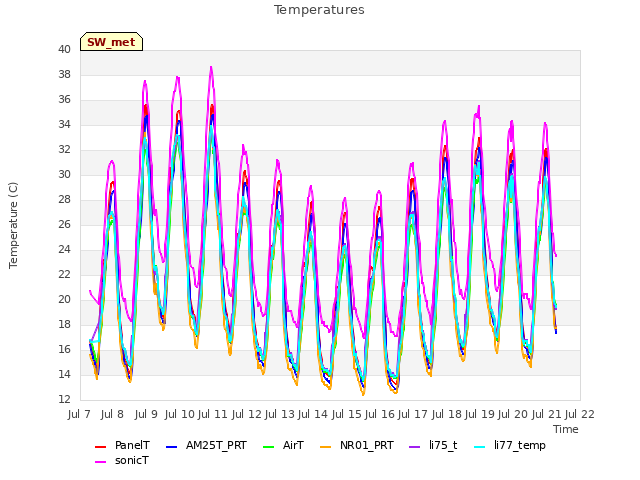Click the 18 value on temperature axis
This screenshot has height=480, width=640.
pyautogui.click(x=64, y=324)
